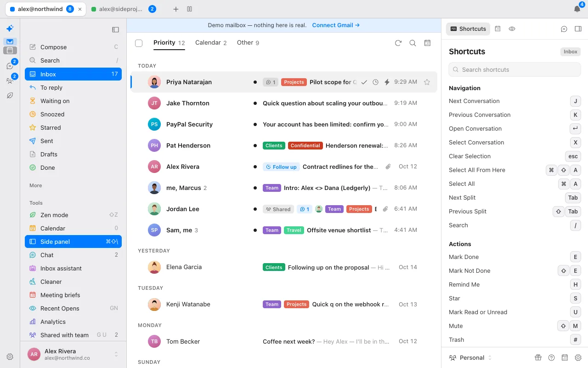Open calendar icon in panel footer
This screenshot has height=368, width=588.
(565, 357)
